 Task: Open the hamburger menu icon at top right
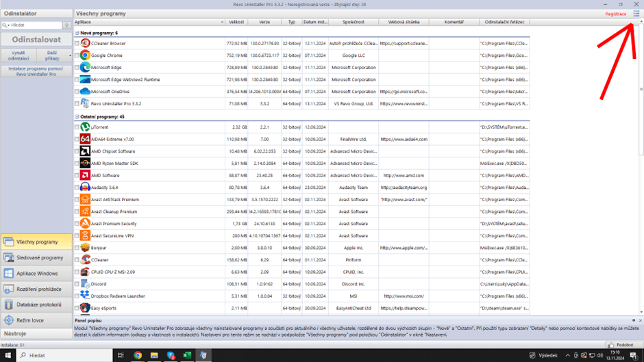click(x=636, y=14)
